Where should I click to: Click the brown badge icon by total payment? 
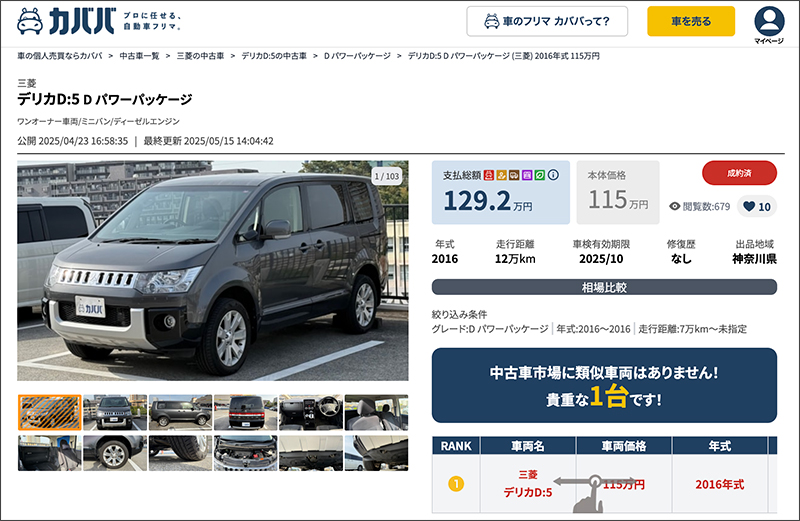[514, 175]
